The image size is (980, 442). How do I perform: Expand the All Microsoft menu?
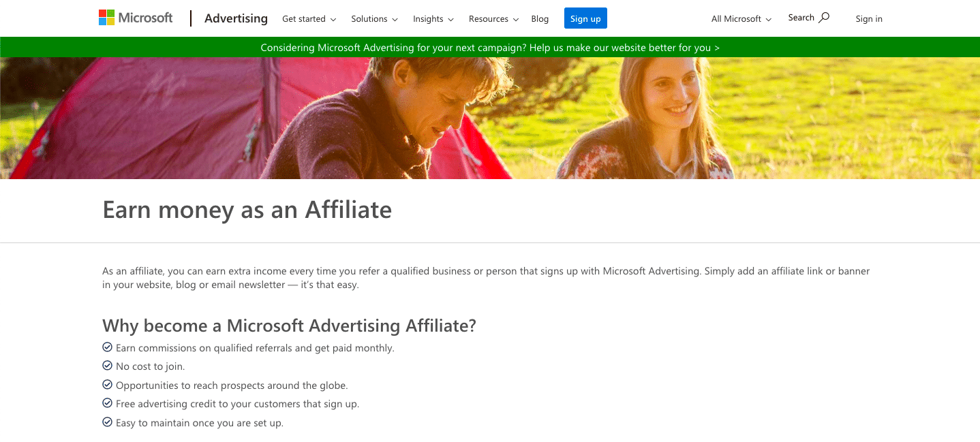pos(741,19)
